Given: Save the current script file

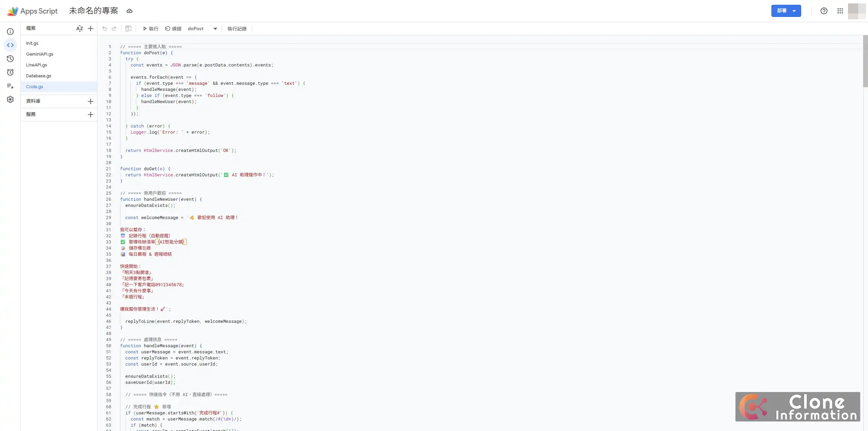Looking at the screenshot, I should click(x=128, y=28).
